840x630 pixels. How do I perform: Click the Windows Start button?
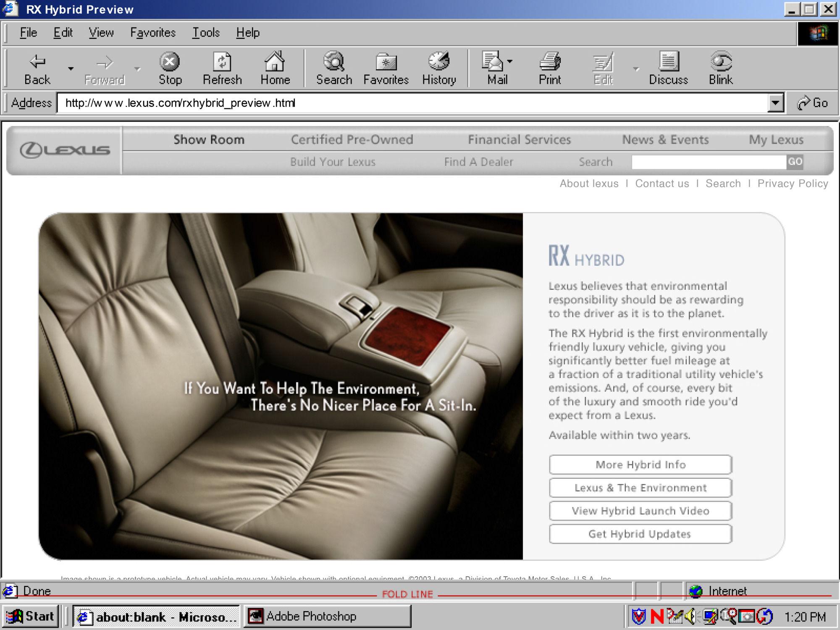coord(30,616)
